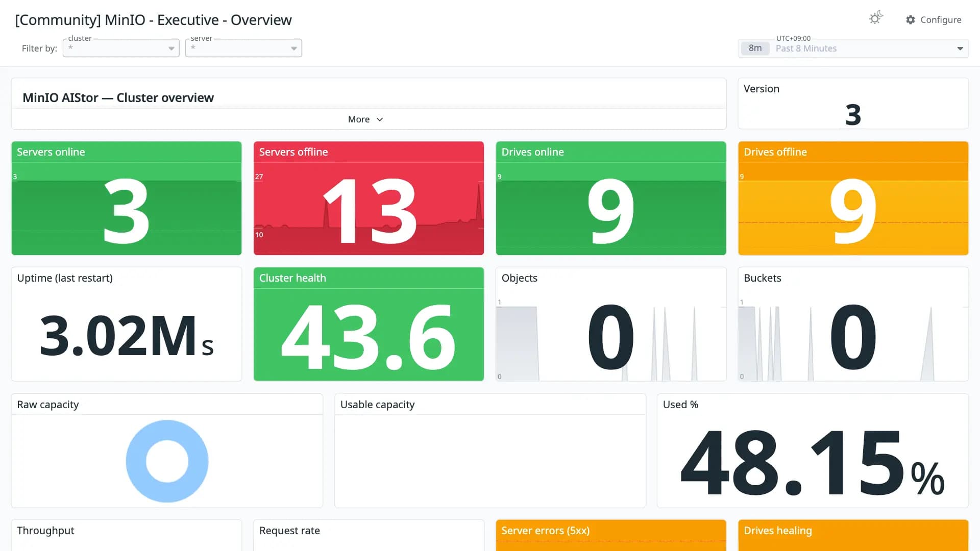The height and width of the screenshot is (551, 980).
Task: Click the Used % value 48.15%
Action: pos(813,462)
